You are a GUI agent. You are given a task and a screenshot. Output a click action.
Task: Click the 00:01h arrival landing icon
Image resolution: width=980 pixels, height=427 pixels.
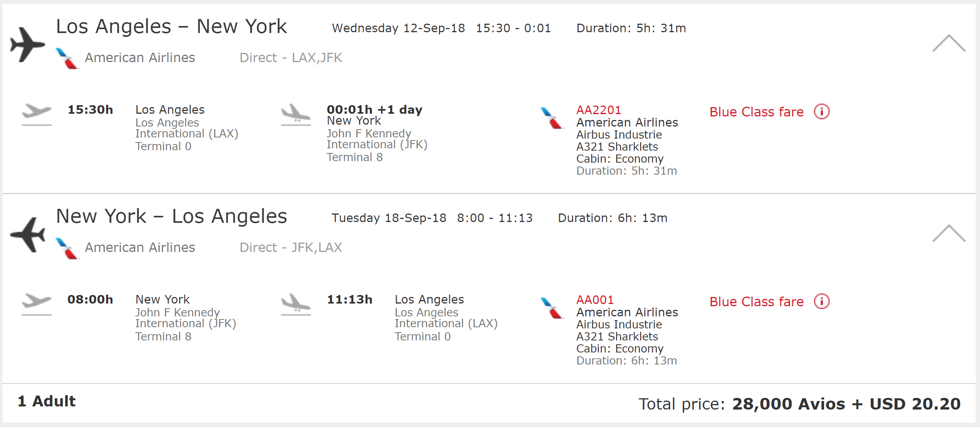click(296, 114)
